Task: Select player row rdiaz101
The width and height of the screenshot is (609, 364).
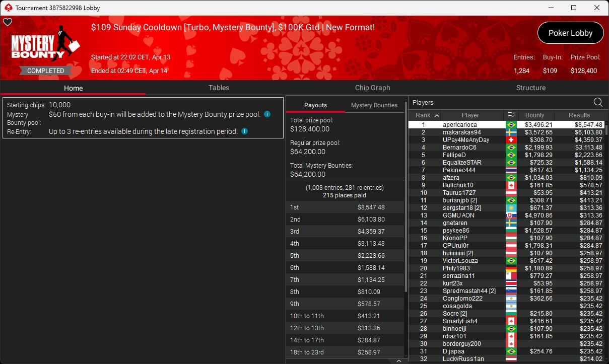Action: click(506, 336)
